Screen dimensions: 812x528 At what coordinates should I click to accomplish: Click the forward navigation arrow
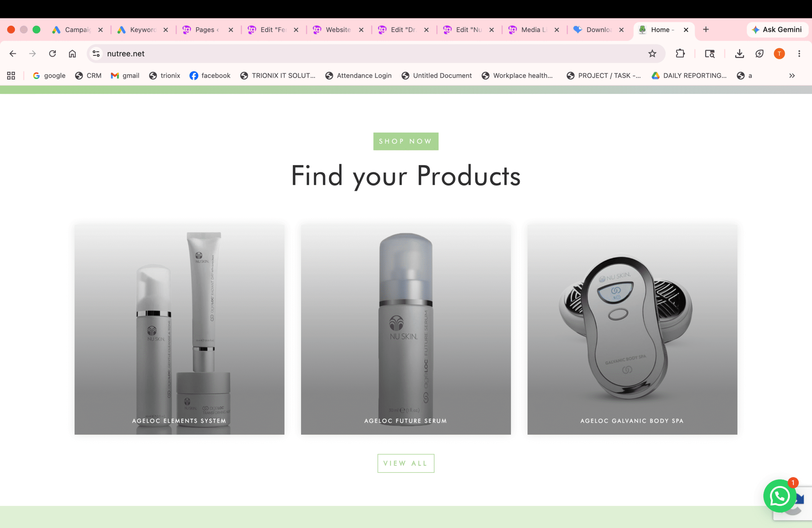(32, 54)
